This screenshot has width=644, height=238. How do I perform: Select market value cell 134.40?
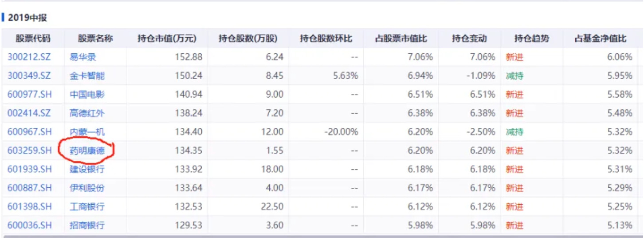[x=189, y=132]
